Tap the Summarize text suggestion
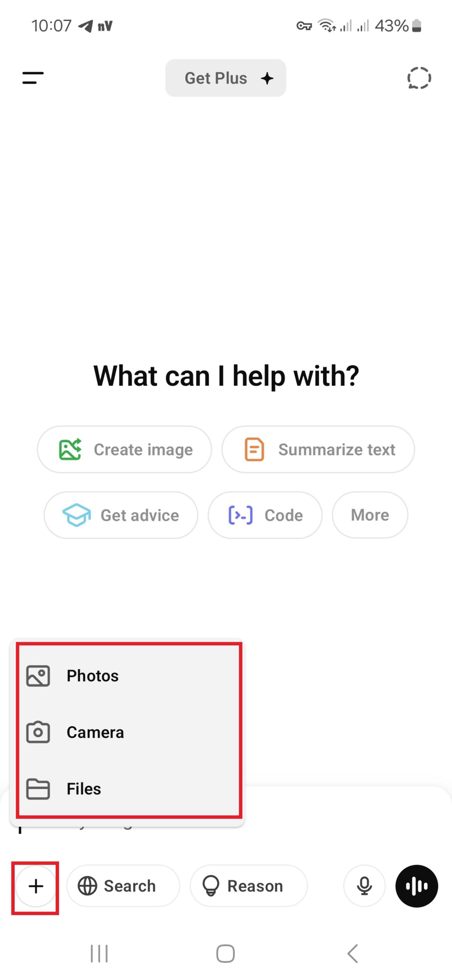This screenshot has width=452, height=980. pyautogui.click(x=318, y=449)
